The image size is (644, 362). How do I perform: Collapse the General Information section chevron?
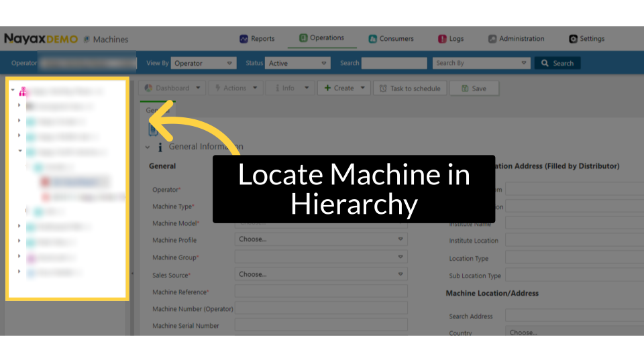[148, 147]
